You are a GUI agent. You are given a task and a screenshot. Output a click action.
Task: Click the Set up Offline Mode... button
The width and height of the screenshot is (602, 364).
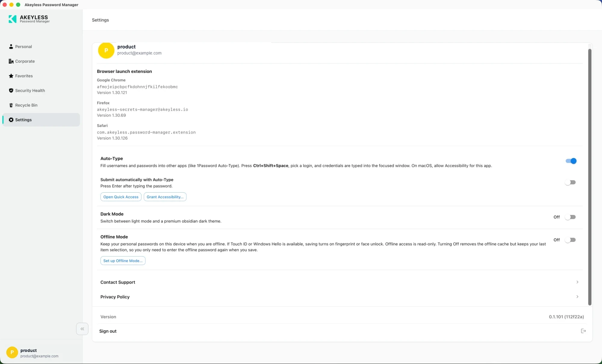123,261
